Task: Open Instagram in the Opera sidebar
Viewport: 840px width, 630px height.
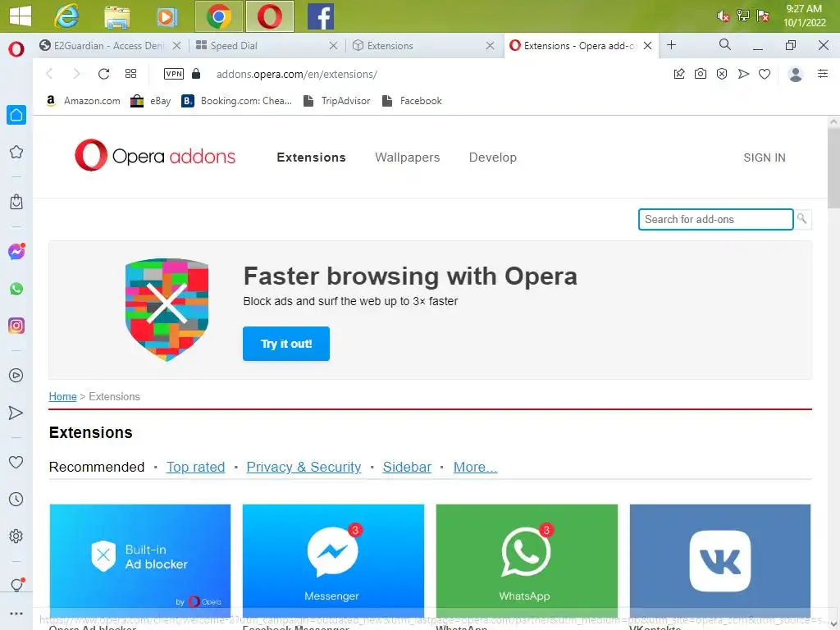Action: pyautogui.click(x=16, y=326)
